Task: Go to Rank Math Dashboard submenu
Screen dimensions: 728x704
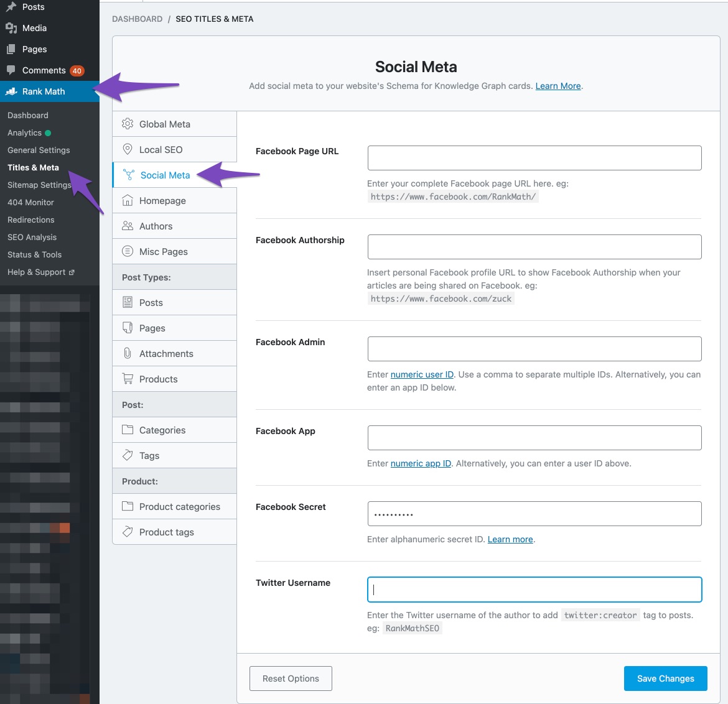Action: [28, 115]
